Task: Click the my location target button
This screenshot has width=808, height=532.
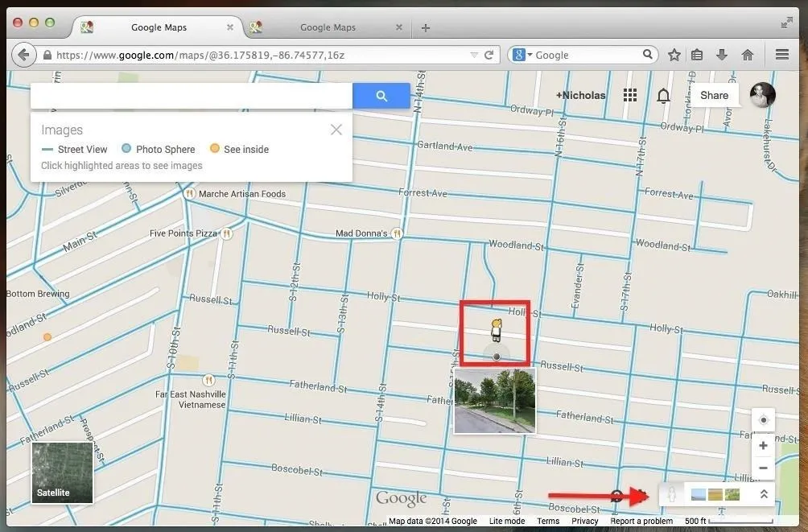Action: [763, 420]
